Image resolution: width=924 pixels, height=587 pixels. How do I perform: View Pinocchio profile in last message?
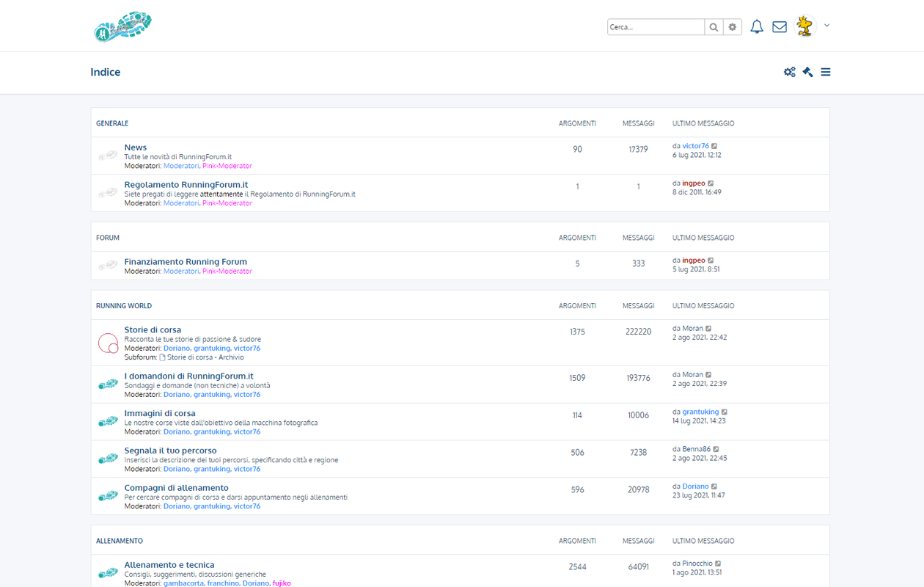pyautogui.click(x=697, y=564)
